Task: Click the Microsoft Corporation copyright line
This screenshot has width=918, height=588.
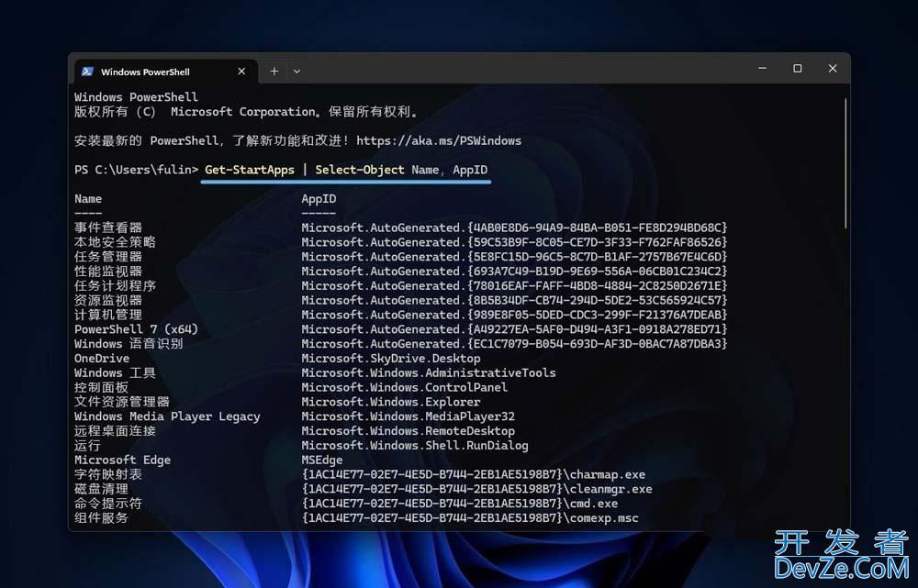Action: click(x=246, y=112)
